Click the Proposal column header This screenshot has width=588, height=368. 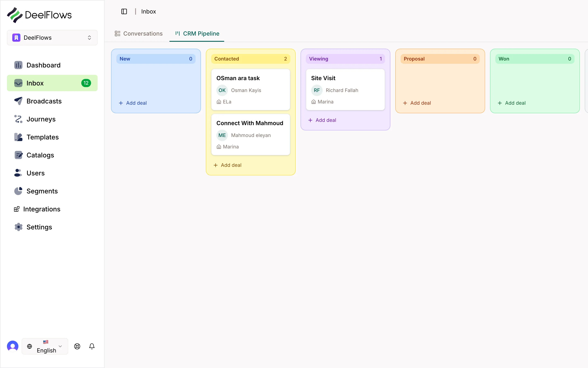[x=440, y=59]
